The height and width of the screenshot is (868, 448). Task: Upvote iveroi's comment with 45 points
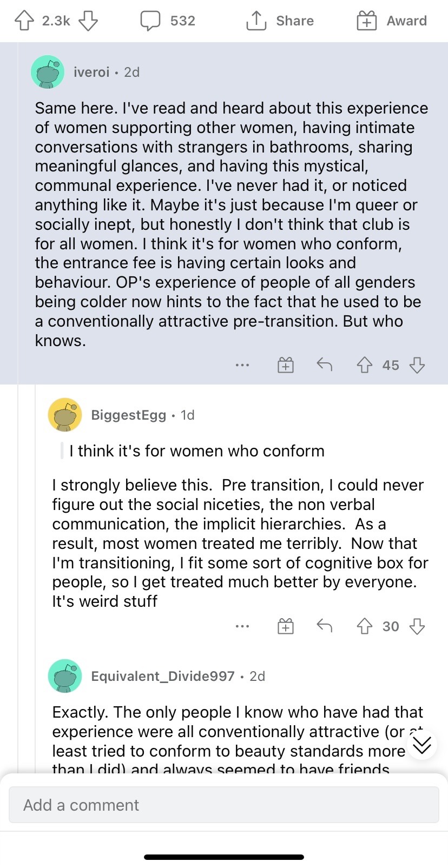coord(365,366)
